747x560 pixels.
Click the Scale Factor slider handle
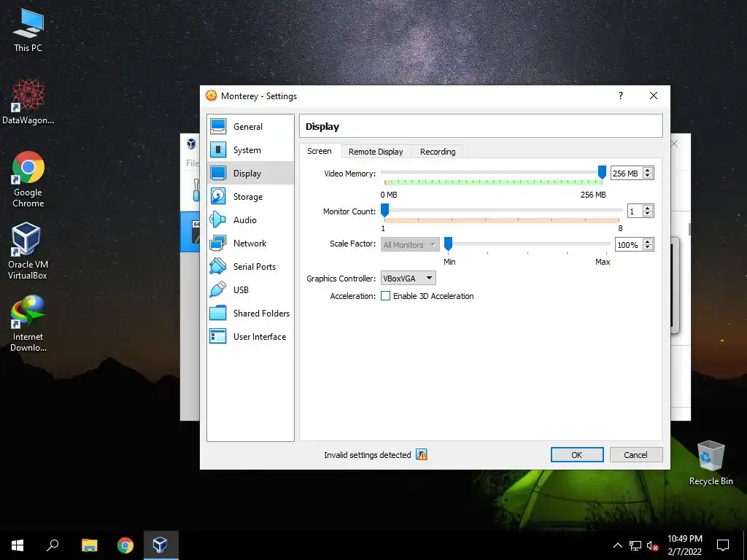pyautogui.click(x=448, y=244)
